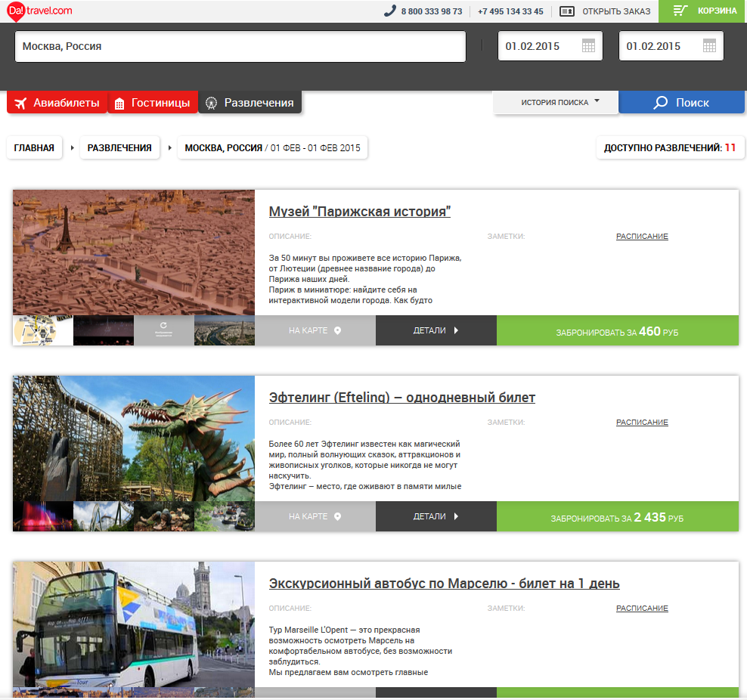Image resolution: width=747 pixels, height=700 pixels.
Task: Open Расписание for Парижская история
Action: (x=642, y=237)
